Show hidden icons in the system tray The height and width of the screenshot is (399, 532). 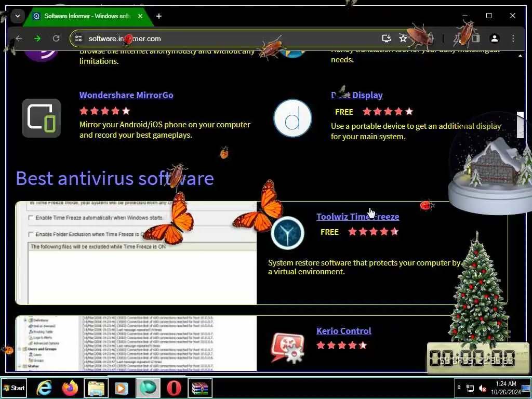(x=459, y=388)
